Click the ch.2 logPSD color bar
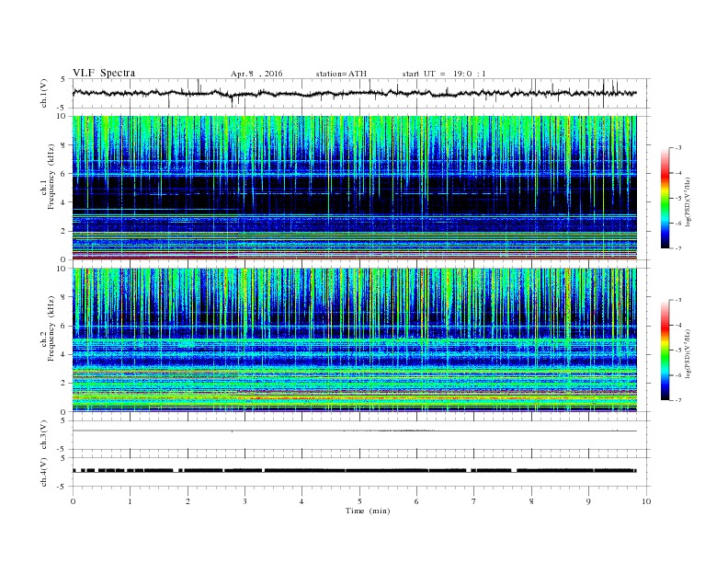The height and width of the screenshot is (563, 728). [665, 350]
